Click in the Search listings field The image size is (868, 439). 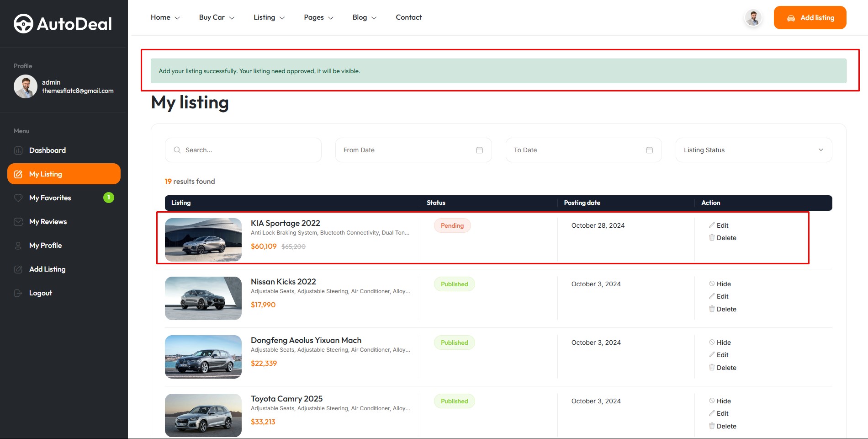243,150
